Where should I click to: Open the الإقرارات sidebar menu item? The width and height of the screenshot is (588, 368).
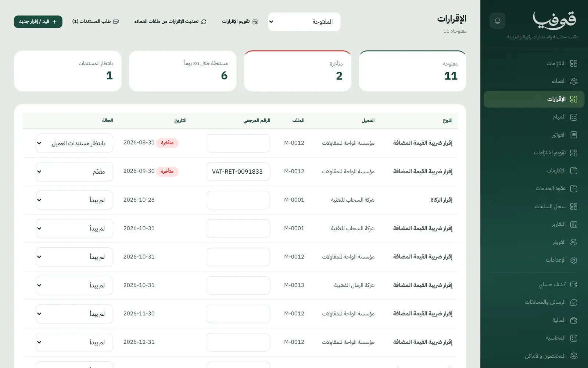tap(534, 99)
